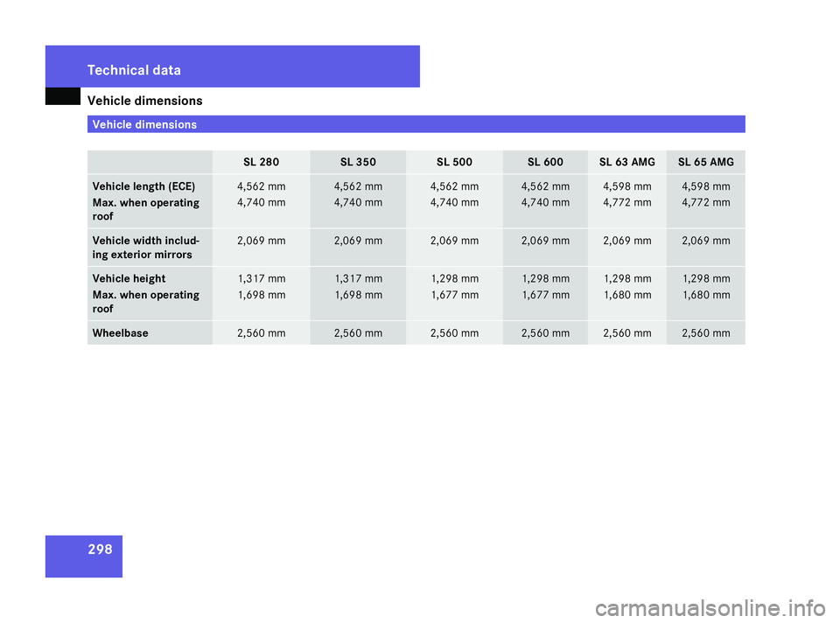Screen dimensions: 840x623
Task: Click SL 280 max length '4,740 mm'
Action: (x=262, y=202)
